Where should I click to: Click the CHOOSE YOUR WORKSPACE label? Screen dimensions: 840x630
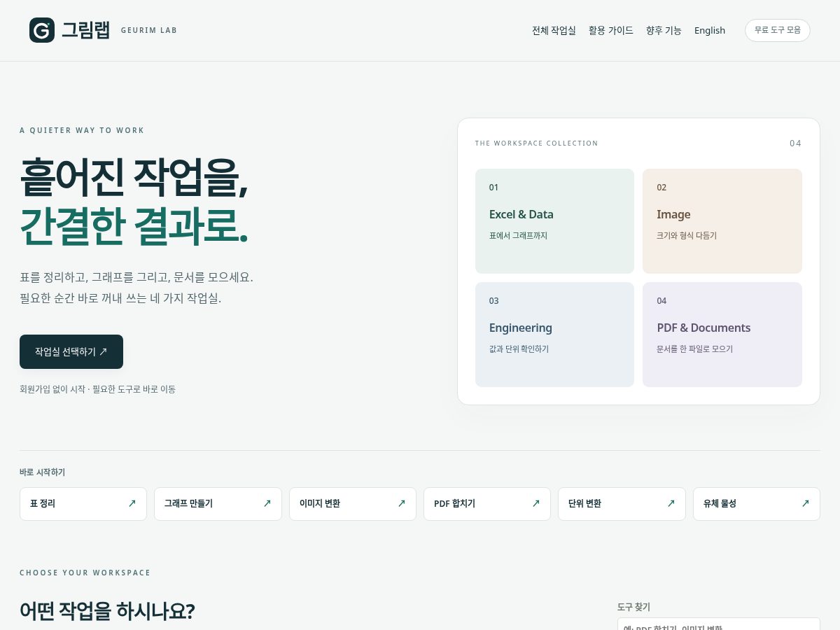[x=85, y=573]
